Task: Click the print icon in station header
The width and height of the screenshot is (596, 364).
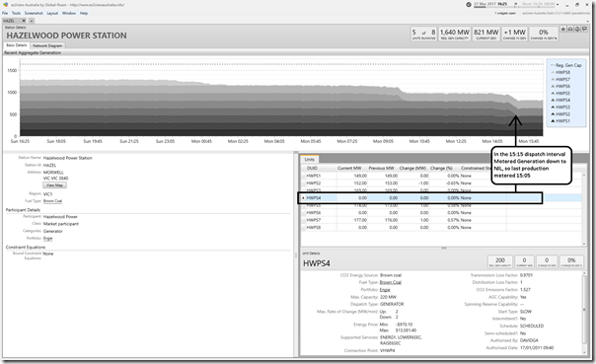Action: pyautogui.click(x=570, y=30)
